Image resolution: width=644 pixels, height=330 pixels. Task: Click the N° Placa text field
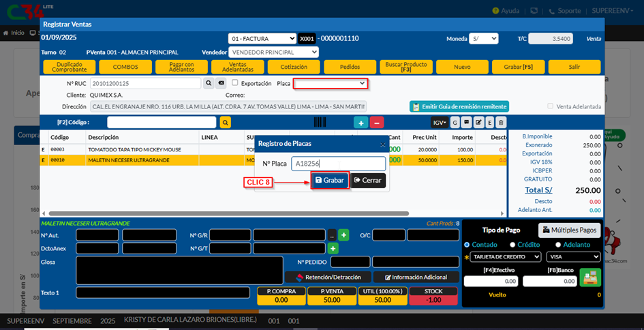click(338, 164)
